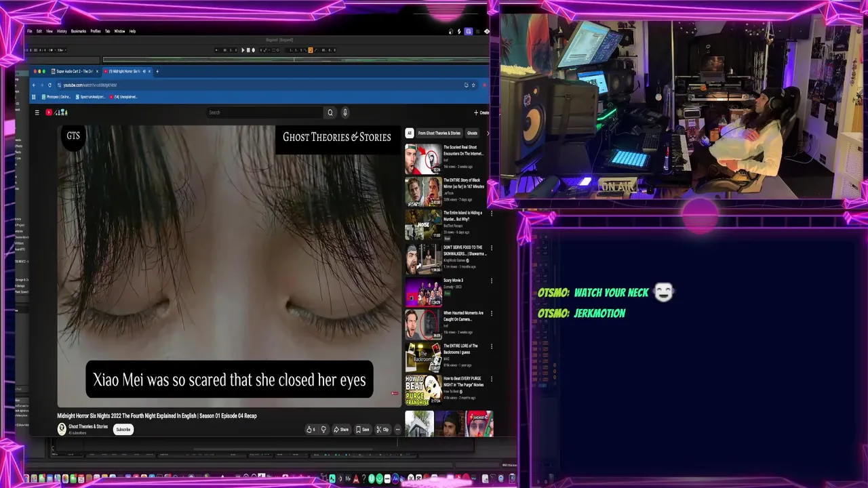The width and height of the screenshot is (868, 488).
Task: Select the All filter chip
Action: (410, 133)
